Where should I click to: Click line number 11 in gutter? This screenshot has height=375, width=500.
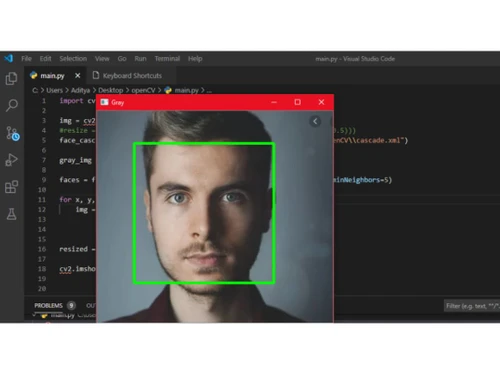[42, 200]
